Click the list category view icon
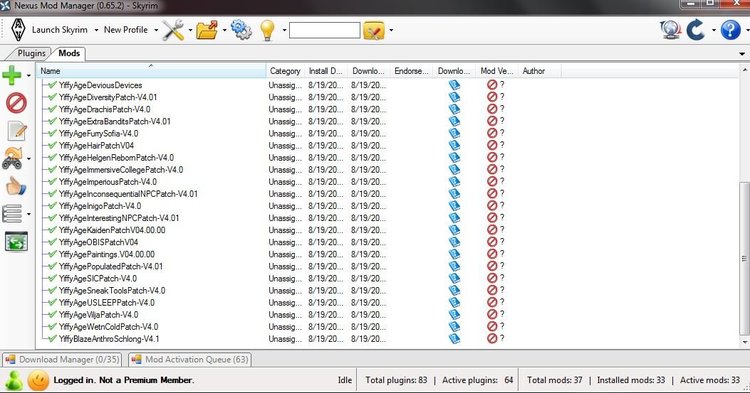Image resolution: width=750 pixels, height=393 pixels. coord(12,214)
